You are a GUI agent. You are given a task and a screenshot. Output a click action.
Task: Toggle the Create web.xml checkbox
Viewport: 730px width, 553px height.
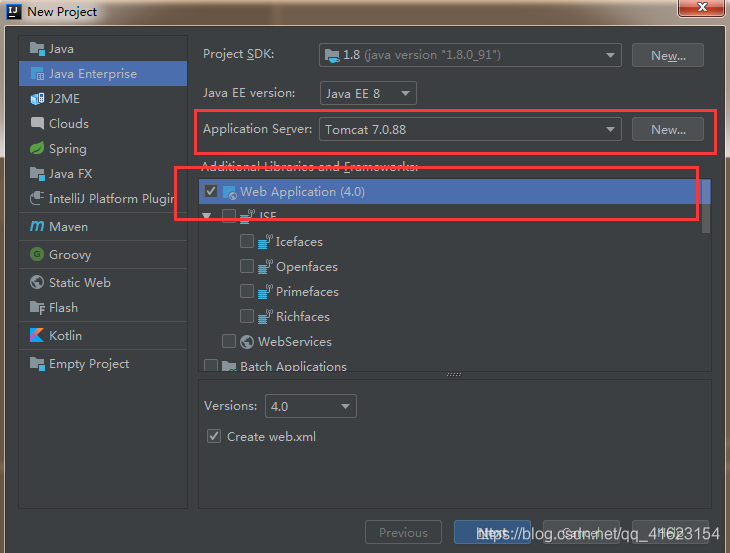point(214,436)
